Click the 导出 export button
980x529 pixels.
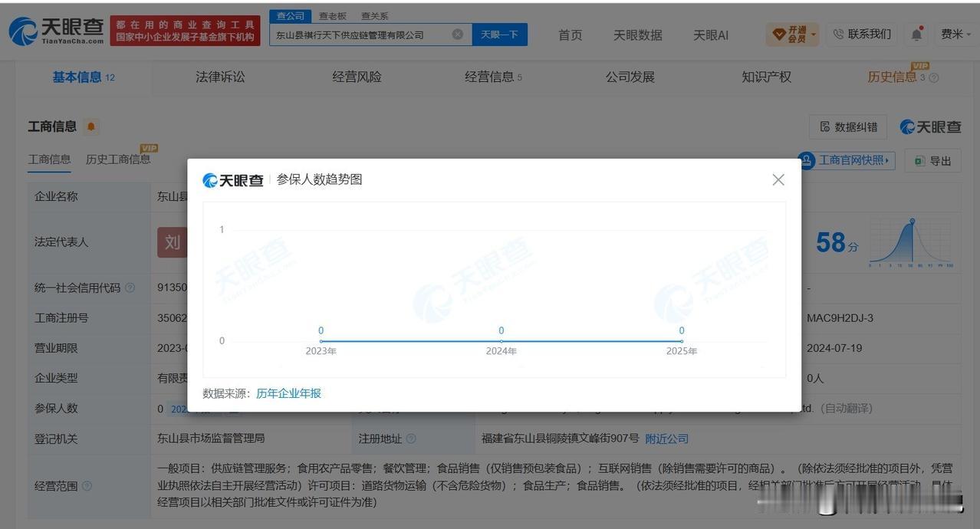932,160
